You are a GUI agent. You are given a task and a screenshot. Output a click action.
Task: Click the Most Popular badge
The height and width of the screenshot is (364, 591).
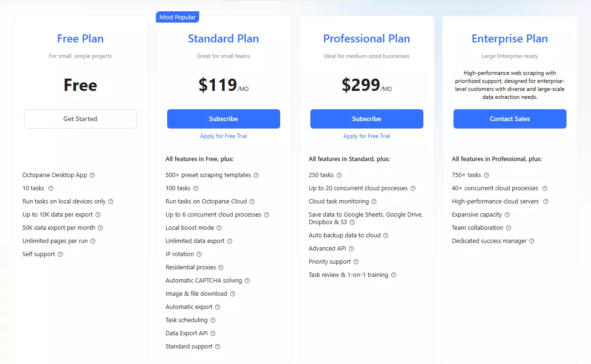click(178, 17)
